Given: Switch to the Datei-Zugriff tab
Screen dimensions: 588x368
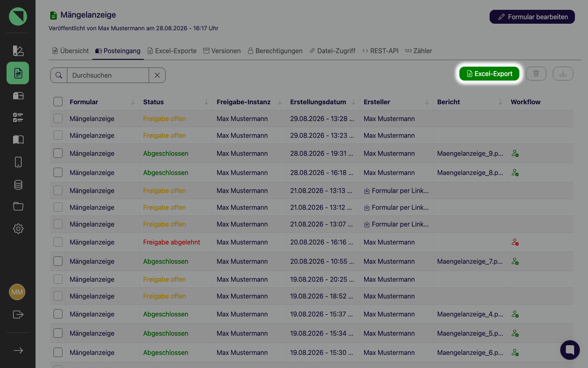Looking at the screenshot, I should 332,51.
